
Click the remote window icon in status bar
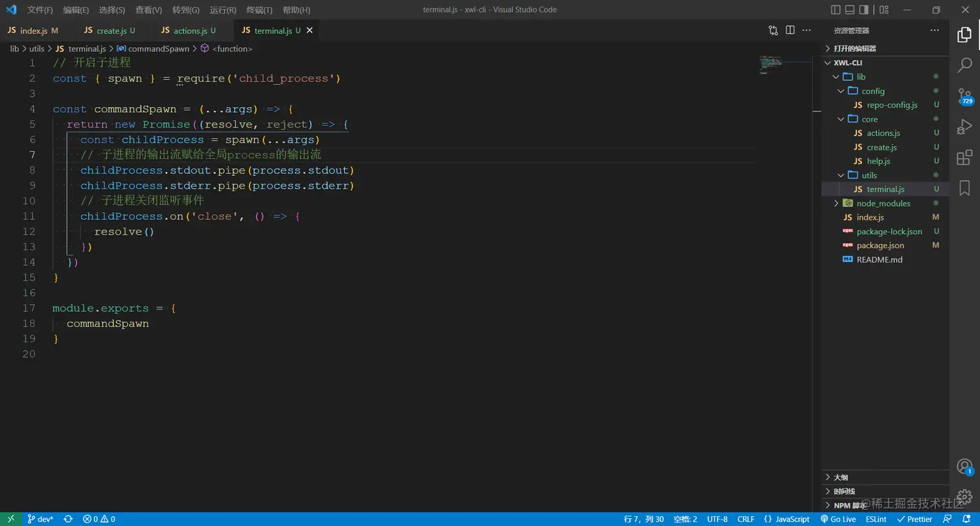[11, 519]
